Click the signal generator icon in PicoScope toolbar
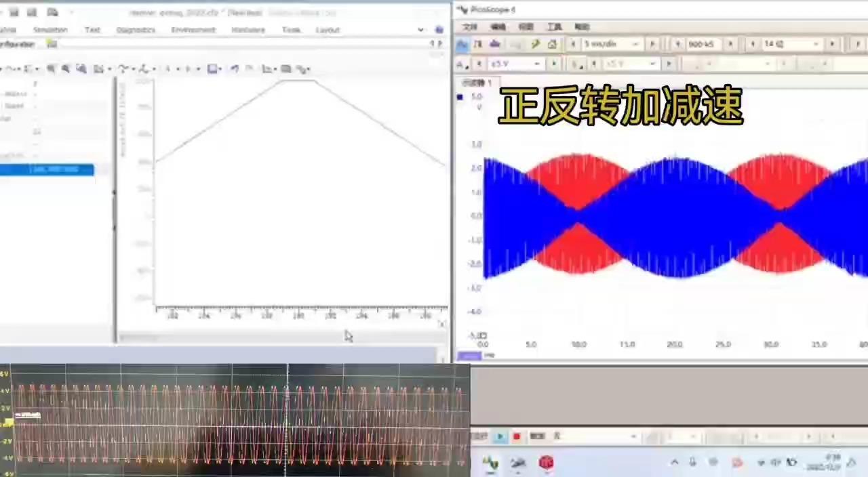This screenshot has height=477, width=868. tap(493, 43)
